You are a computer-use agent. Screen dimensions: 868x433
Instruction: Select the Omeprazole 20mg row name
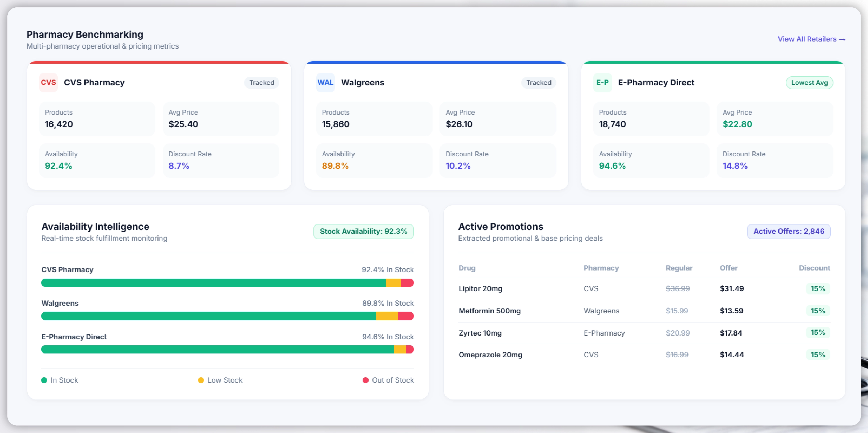point(490,355)
